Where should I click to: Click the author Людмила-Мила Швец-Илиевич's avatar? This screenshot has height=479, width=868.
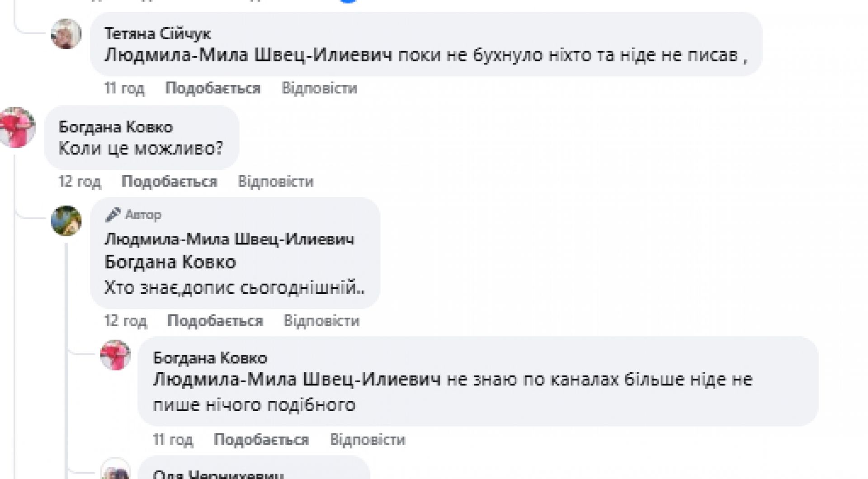point(66,221)
